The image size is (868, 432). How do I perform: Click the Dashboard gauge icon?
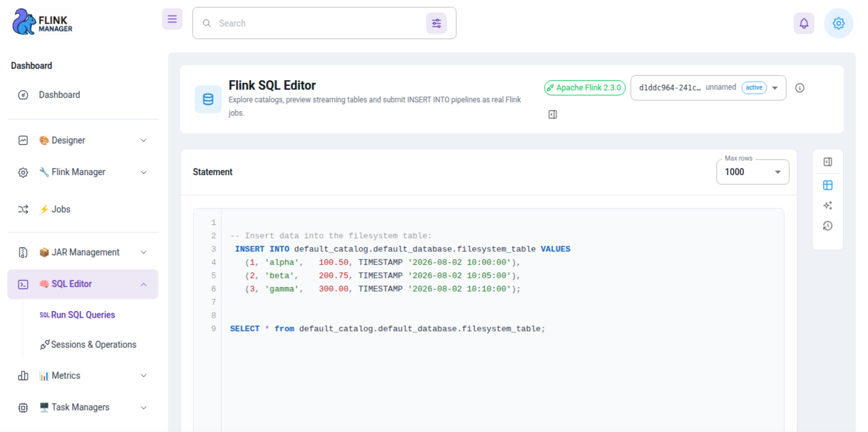(23, 95)
